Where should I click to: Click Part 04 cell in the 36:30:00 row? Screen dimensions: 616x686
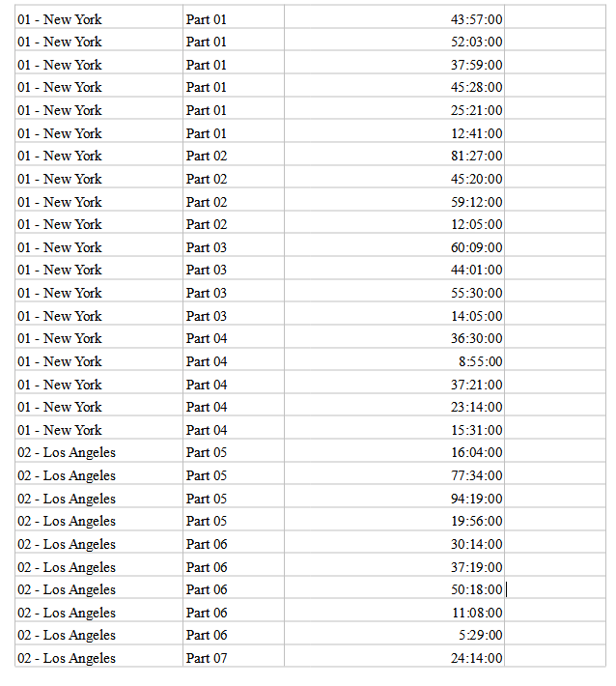[207, 338]
